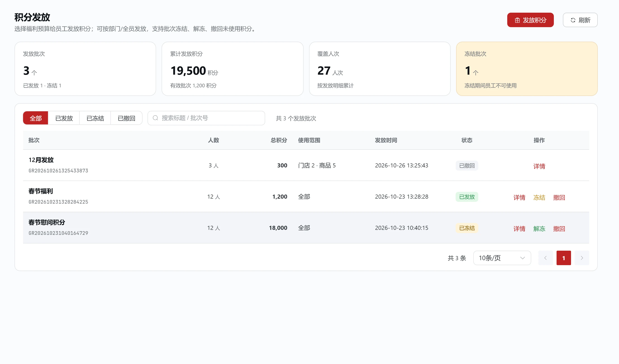The width and height of the screenshot is (619, 364).
Task: Click the 总积分 column header
Action: 279,140
